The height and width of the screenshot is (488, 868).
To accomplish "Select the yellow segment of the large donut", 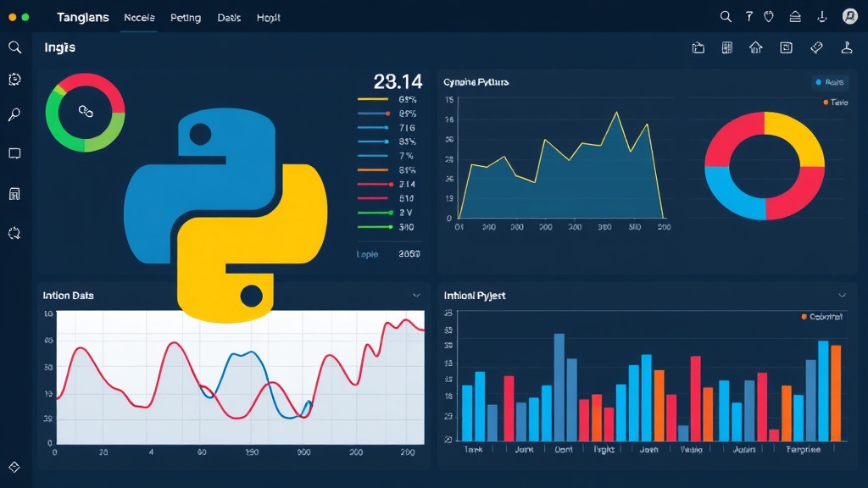I will 800,134.
